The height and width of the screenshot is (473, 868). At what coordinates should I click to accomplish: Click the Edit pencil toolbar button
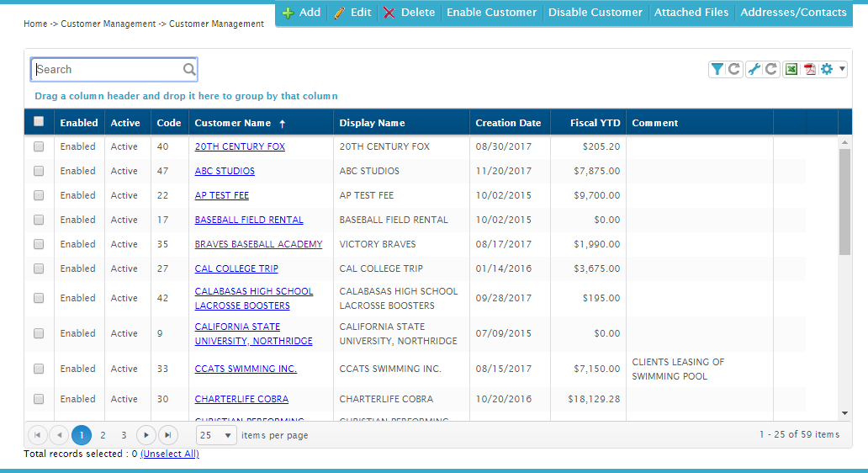(353, 12)
